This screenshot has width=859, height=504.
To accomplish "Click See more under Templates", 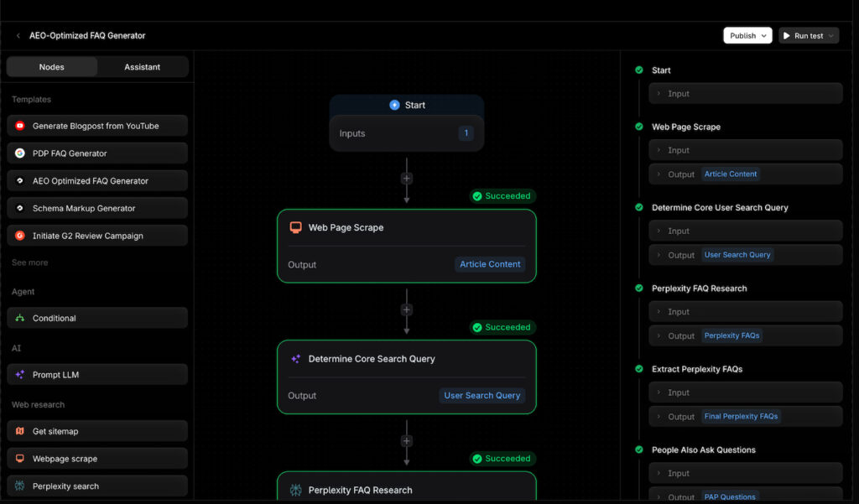I will tap(29, 262).
